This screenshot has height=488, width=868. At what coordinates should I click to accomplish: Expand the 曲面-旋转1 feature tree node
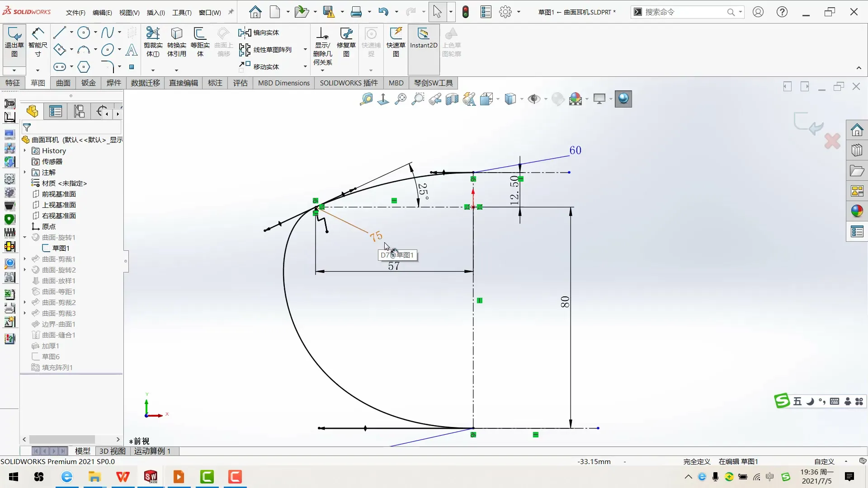[25, 237]
